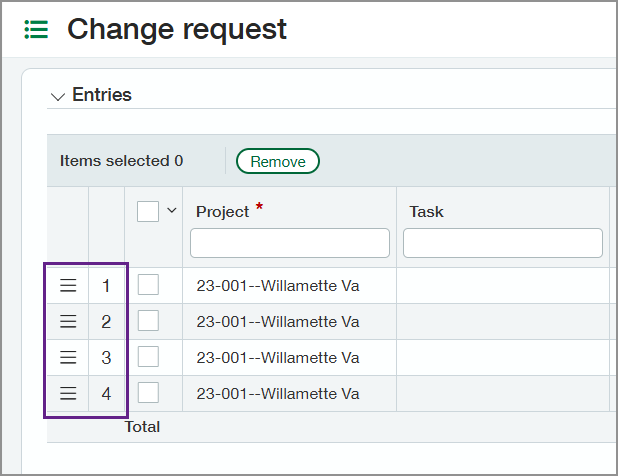Viewport: 618px width, 476px height.
Task: Toggle the select-all checkbox in header
Action: pyautogui.click(x=148, y=211)
